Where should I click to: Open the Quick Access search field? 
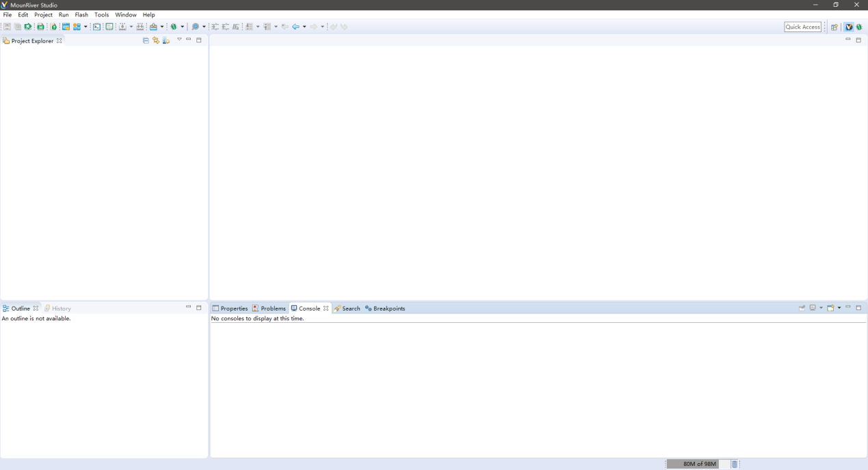tap(803, 27)
